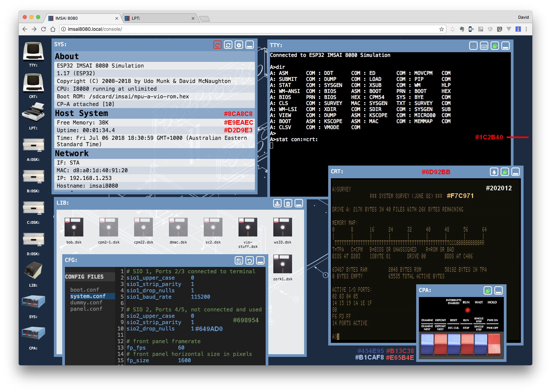Select panel.conf in config files list
Image resolution: width=551 pixels, height=392 pixels.
click(86, 309)
